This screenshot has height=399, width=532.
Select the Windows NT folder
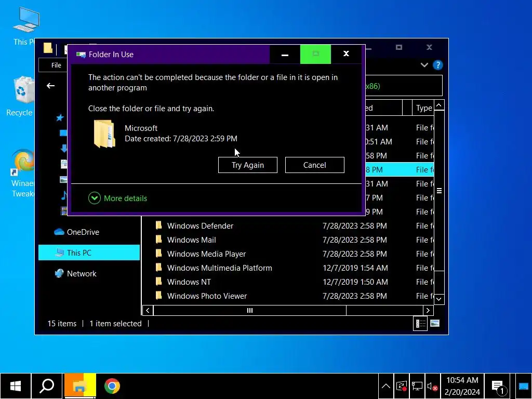[189, 282]
